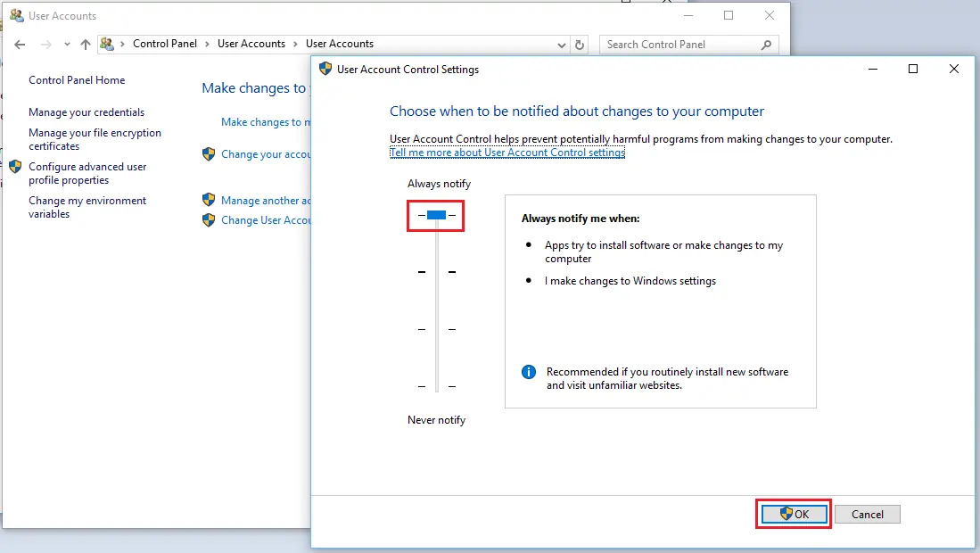
Task: Click the Always notify slider thumb
Action: (x=436, y=216)
